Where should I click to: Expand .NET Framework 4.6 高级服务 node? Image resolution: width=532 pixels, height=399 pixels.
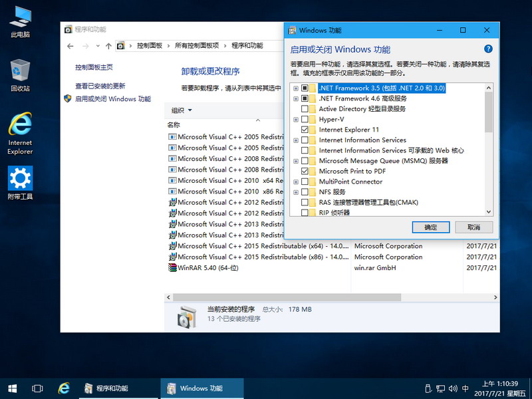pos(296,98)
